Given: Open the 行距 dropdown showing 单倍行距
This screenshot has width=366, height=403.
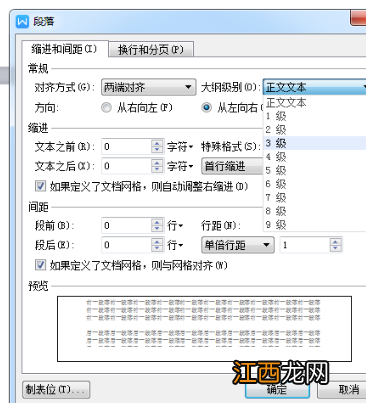Looking at the screenshot, I should tap(238, 245).
